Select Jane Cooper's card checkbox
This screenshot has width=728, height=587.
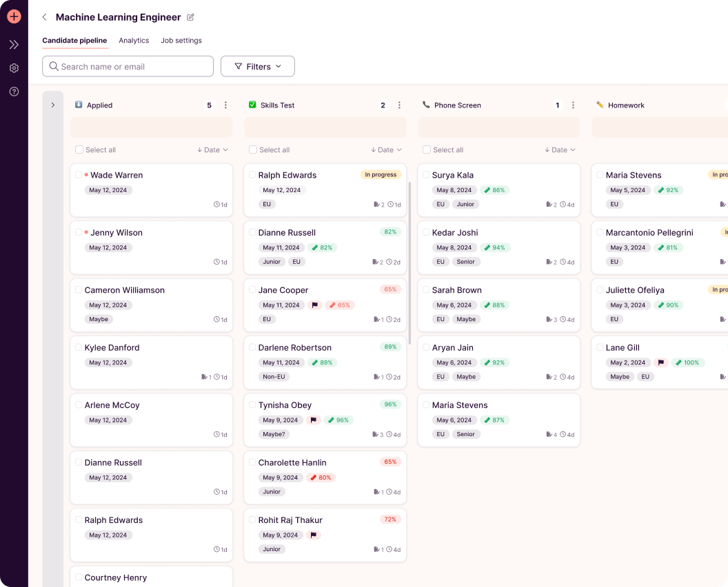point(253,290)
